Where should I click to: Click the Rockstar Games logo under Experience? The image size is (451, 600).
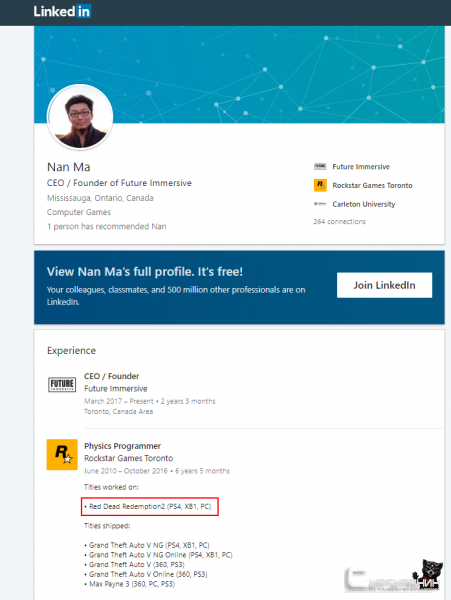tap(62, 455)
